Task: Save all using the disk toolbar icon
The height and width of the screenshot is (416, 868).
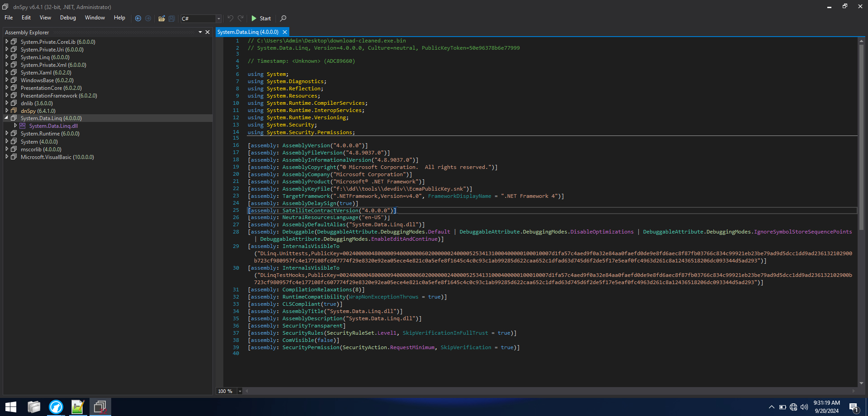Action: pyautogui.click(x=172, y=19)
